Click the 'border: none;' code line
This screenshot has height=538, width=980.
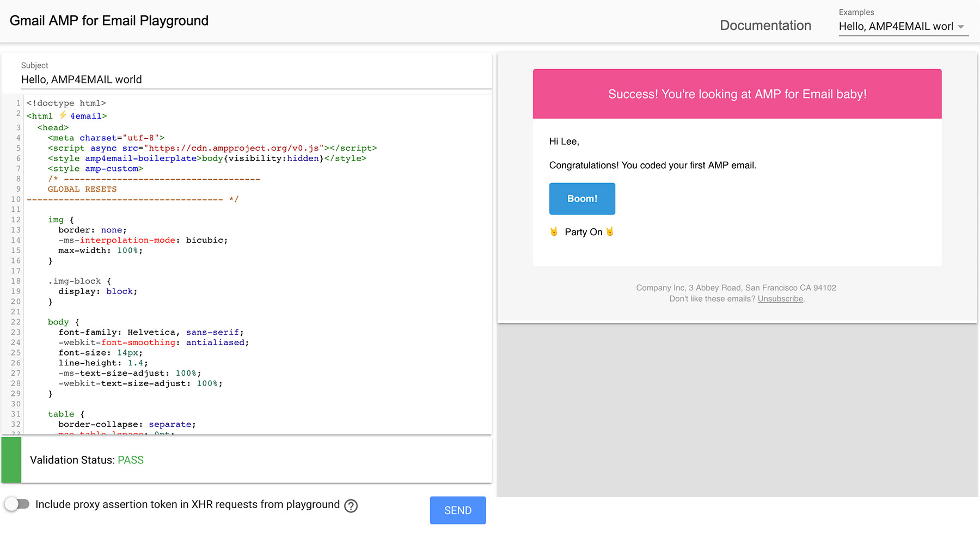(93, 230)
